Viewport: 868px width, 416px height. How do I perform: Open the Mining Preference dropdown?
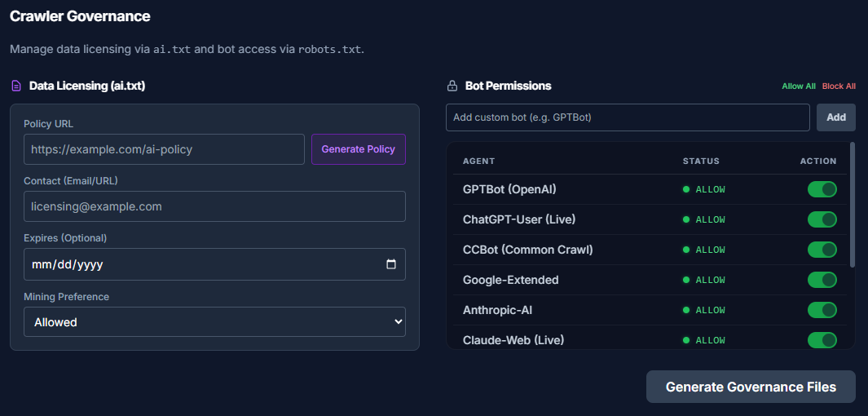[x=215, y=322]
